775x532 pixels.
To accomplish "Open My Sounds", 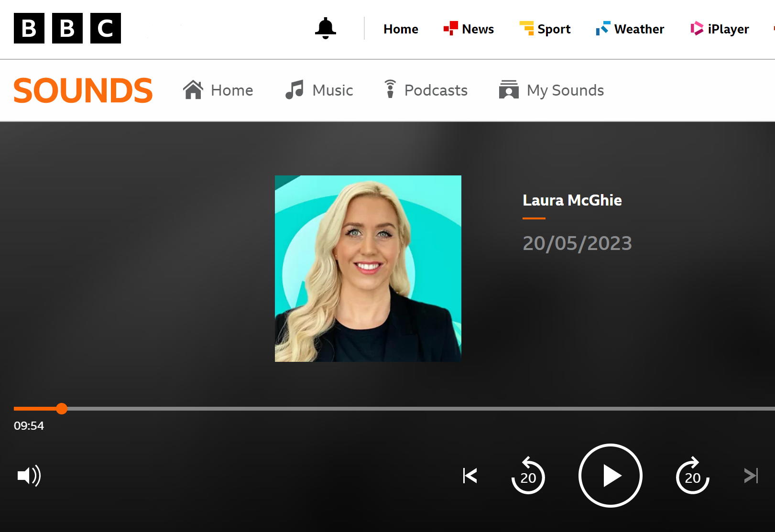I will (551, 90).
